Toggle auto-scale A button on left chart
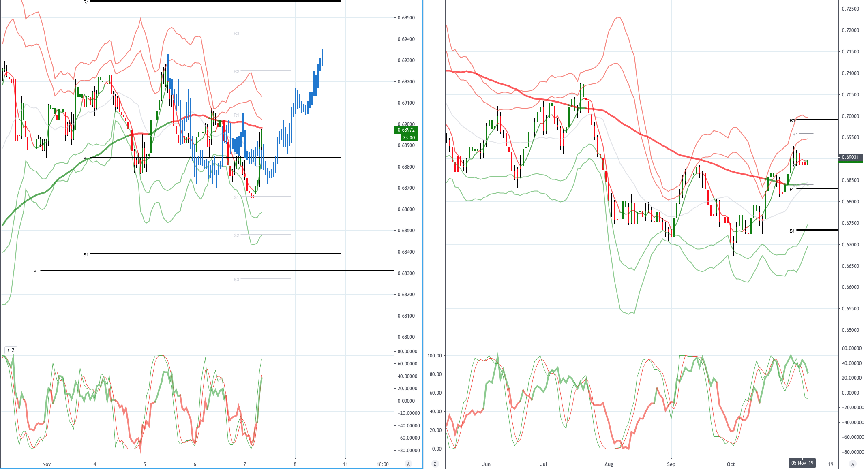This screenshot has width=868, height=470. pos(408,464)
